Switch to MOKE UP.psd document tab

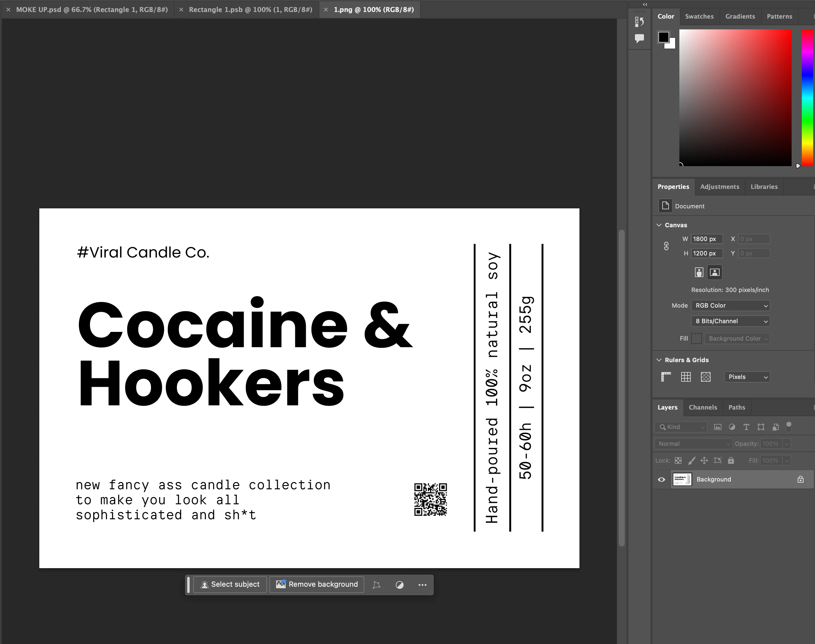[x=92, y=9]
